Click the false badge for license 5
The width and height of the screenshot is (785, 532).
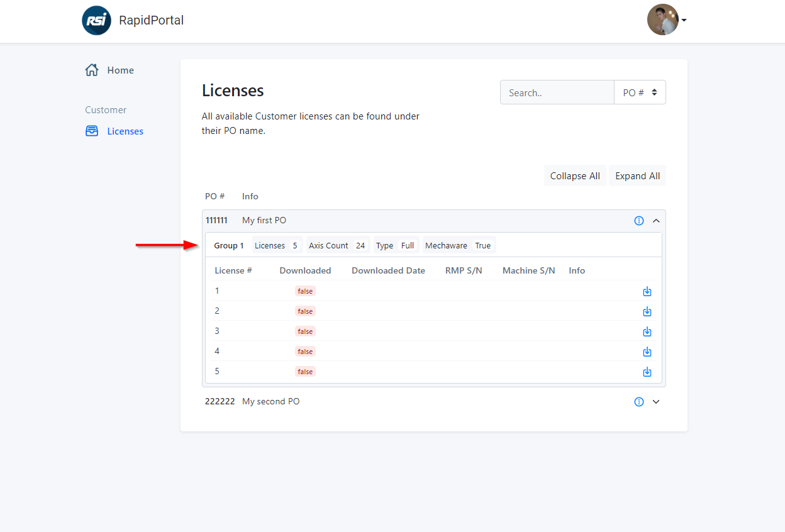tap(305, 372)
